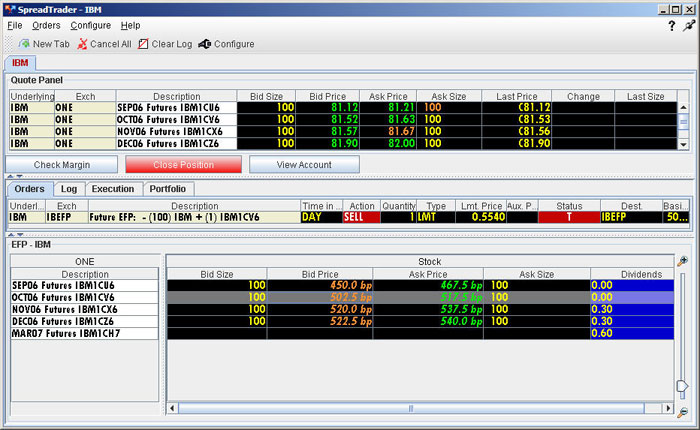Click the red T status button in order row
Viewport: 700px width, 430px height.
[x=569, y=217]
